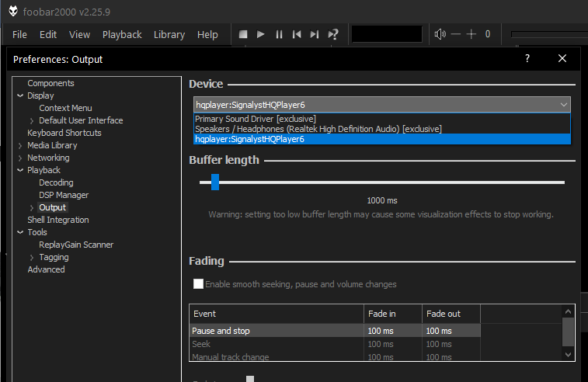The height and width of the screenshot is (382, 588).
Task: Select the Manual track change row
Action: (335, 356)
